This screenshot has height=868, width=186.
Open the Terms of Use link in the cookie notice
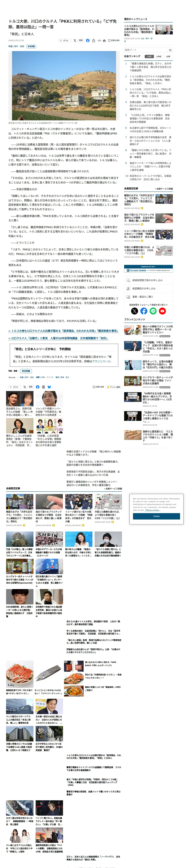(152, 510)
